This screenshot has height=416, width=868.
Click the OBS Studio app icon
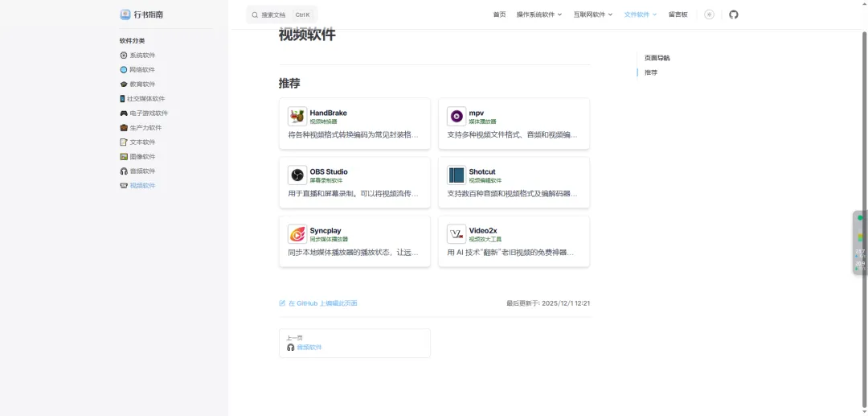tap(297, 175)
